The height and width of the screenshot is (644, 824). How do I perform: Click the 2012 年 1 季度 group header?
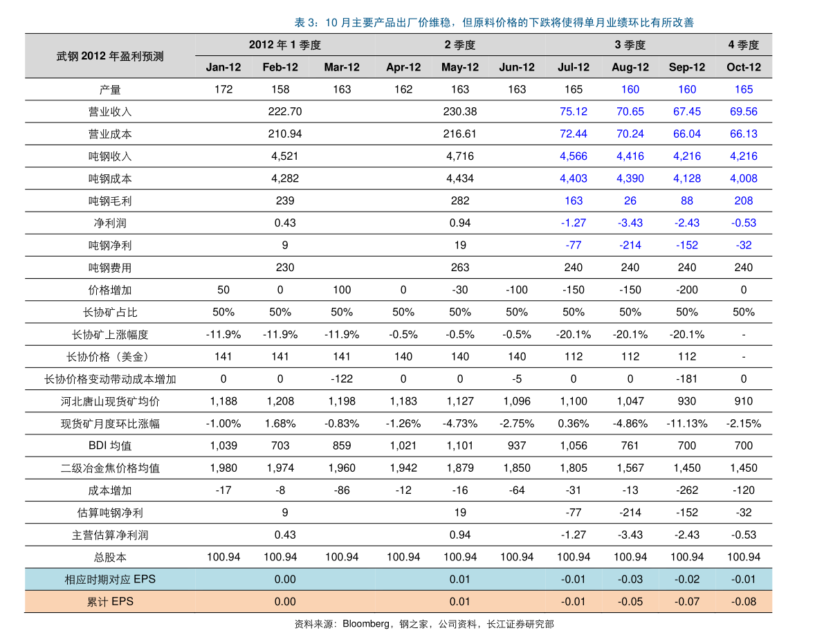coord(285,45)
